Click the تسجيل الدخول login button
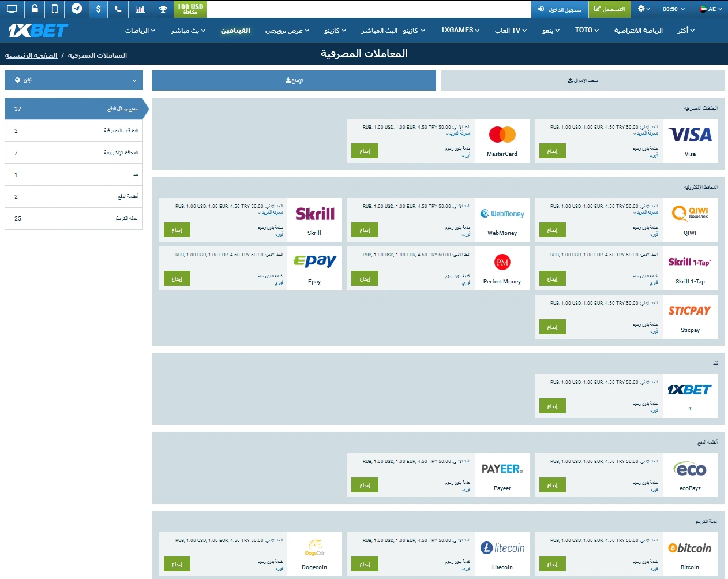 pos(559,9)
